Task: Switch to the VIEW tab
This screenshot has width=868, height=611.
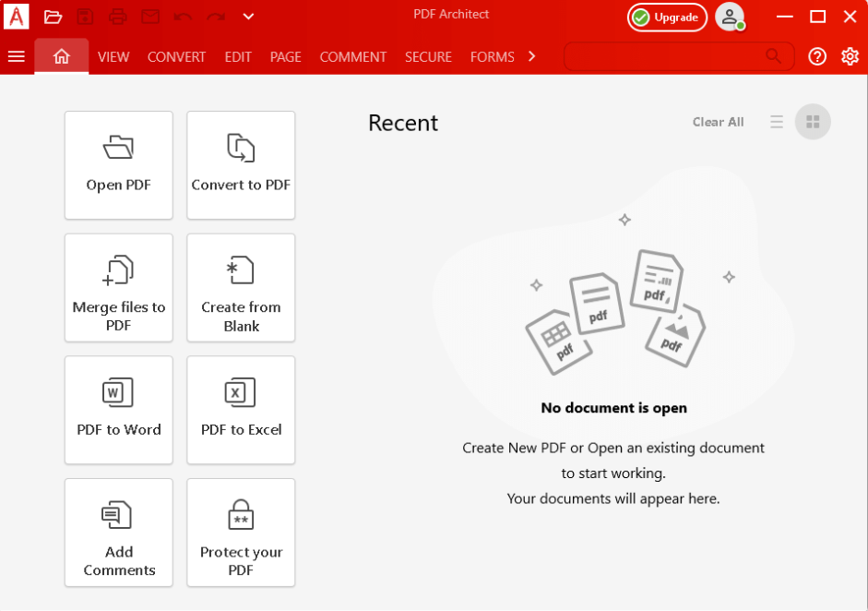Action: coord(113,57)
